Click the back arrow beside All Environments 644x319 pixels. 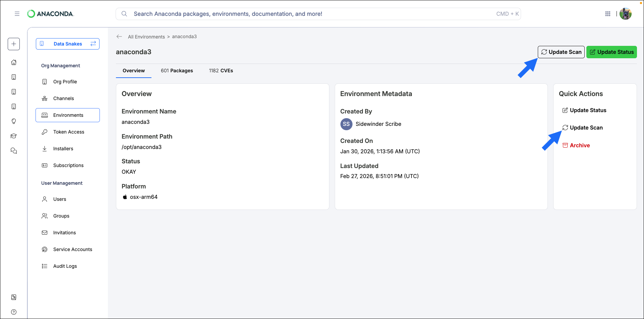pos(119,36)
